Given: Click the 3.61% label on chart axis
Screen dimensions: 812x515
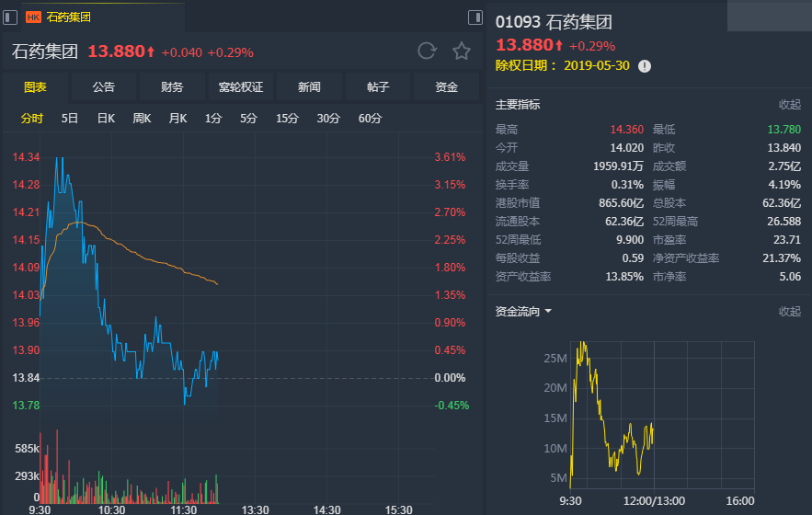Looking at the screenshot, I should coord(450,157).
